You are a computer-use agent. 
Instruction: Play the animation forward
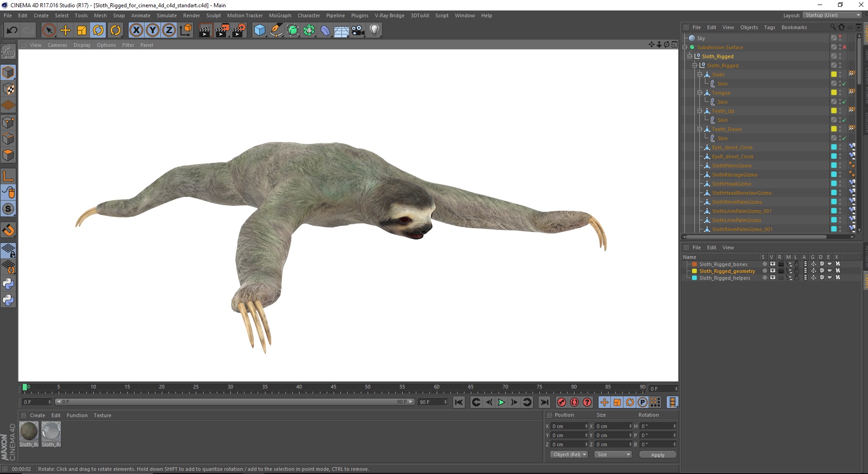point(501,402)
